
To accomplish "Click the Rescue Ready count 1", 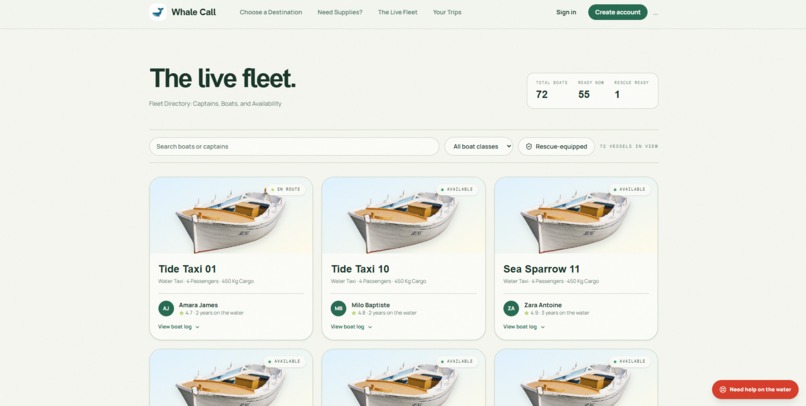I will 617,95.
